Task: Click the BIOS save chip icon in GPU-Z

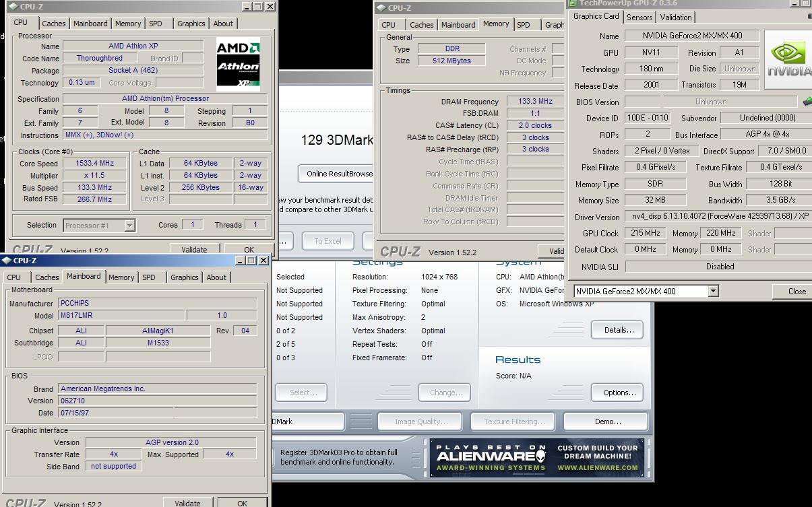Action: click(807, 102)
